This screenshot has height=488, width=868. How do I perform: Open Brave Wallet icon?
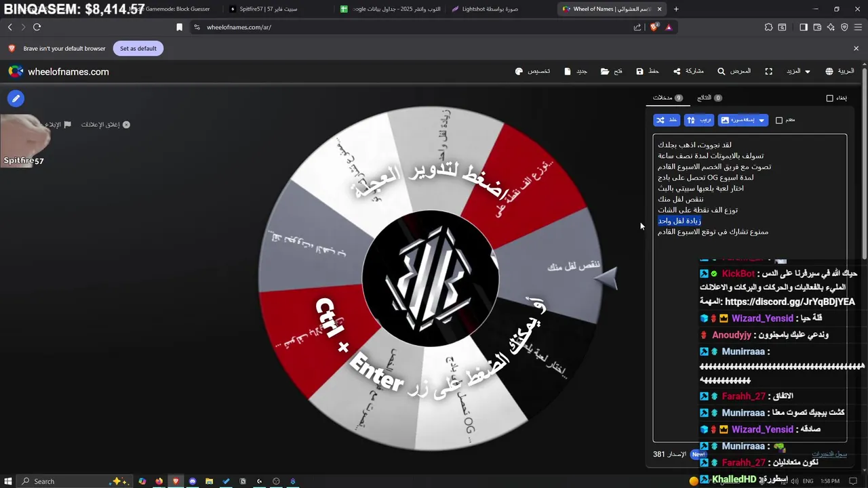817,27
